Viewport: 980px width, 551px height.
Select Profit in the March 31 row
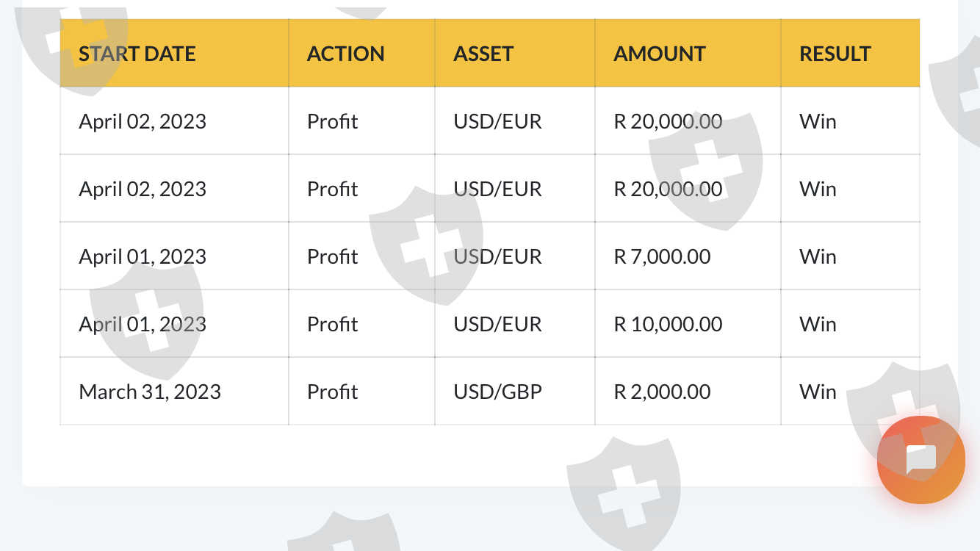[333, 392]
